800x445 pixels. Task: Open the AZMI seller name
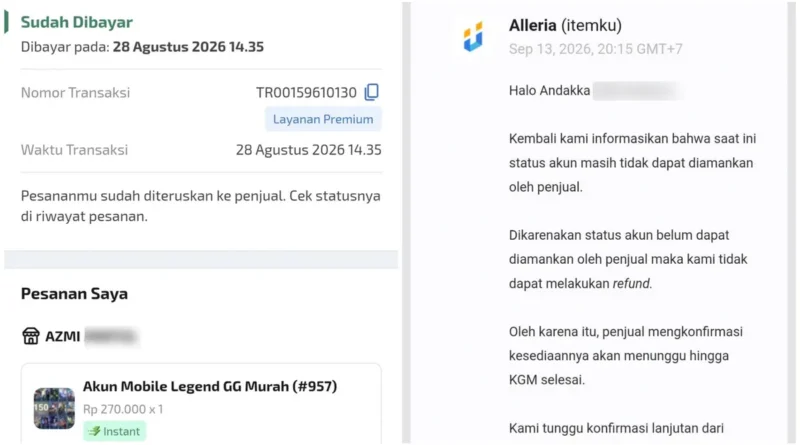pos(63,337)
